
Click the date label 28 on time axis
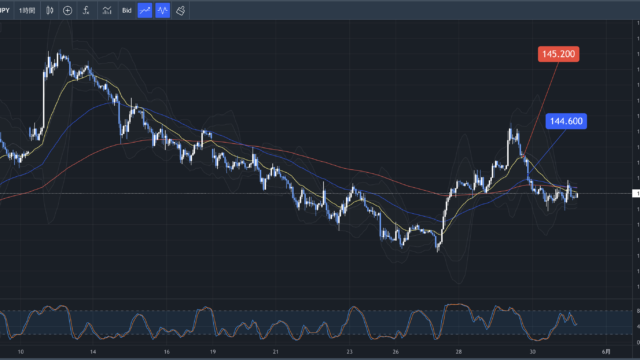click(459, 351)
